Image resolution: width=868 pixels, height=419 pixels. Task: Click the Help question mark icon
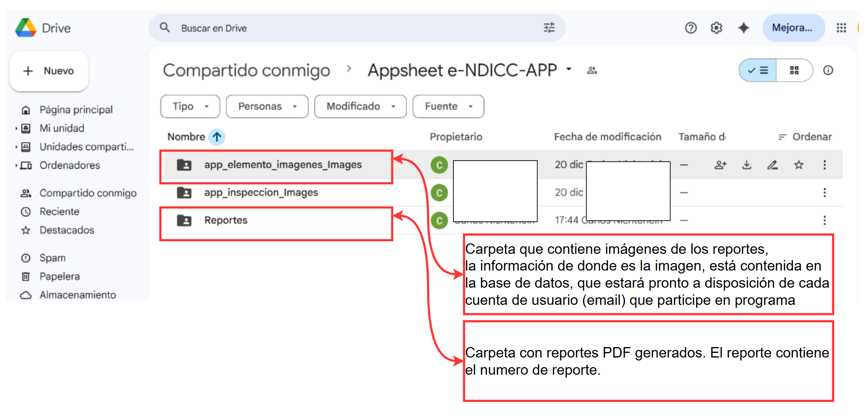click(691, 28)
